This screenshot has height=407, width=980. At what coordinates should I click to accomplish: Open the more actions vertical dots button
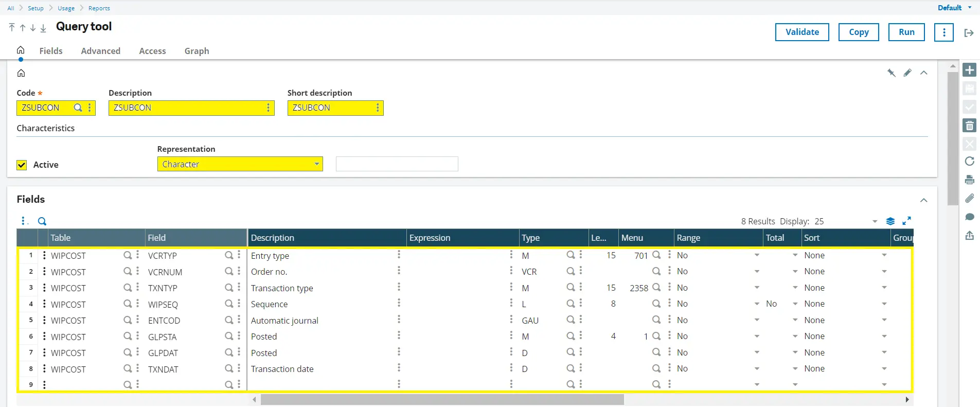coord(944,32)
